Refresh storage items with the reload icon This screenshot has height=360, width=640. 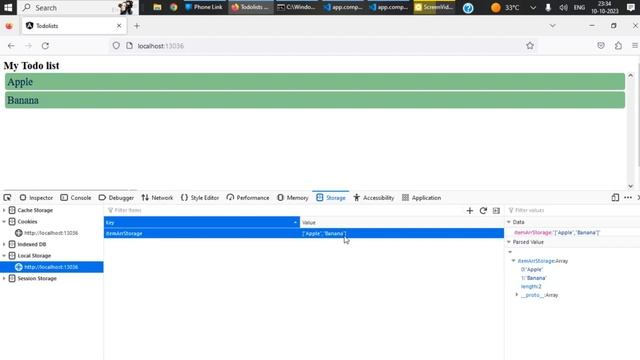click(x=483, y=211)
